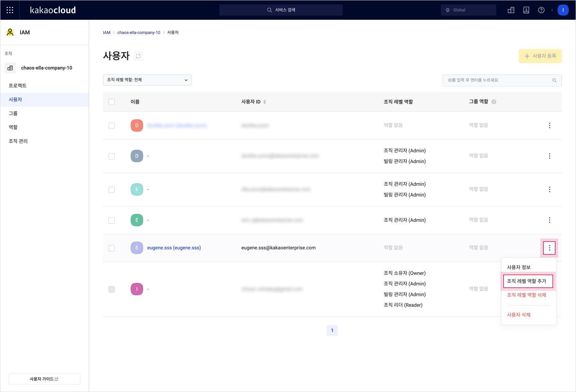Select all users header checkbox
The image size is (576, 392).
112,102
